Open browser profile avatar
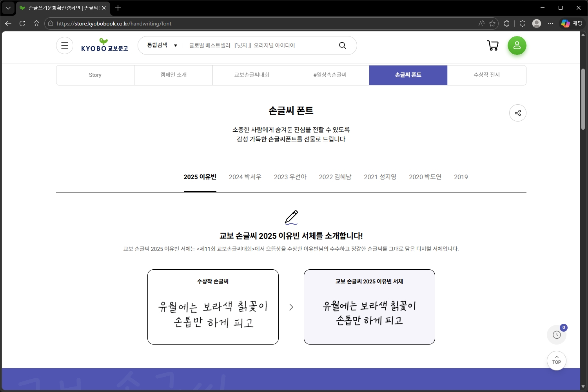Image resolution: width=588 pixels, height=392 pixels. pos(537,24)
